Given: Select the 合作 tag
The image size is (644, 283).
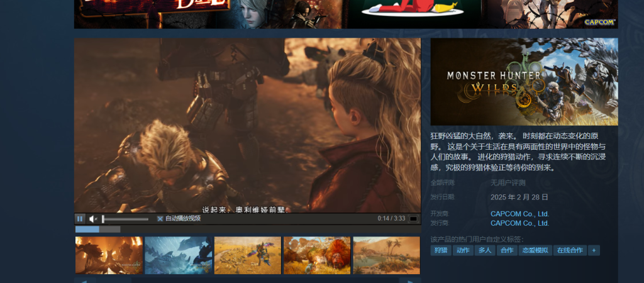Looking at the screenshot, I should (x=507, y=250).
